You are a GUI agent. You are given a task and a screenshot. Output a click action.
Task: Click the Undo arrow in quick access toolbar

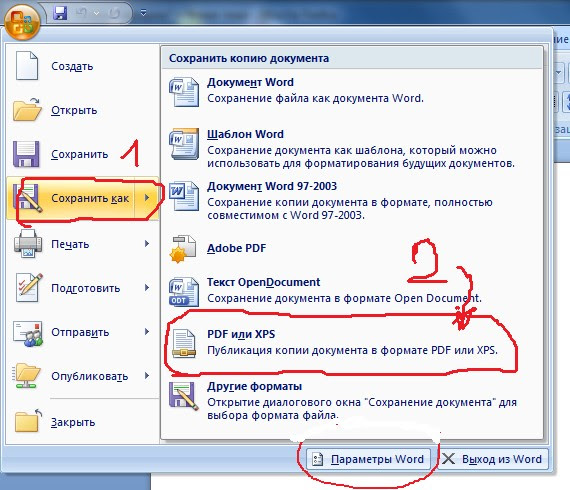(x=81, y=13)
